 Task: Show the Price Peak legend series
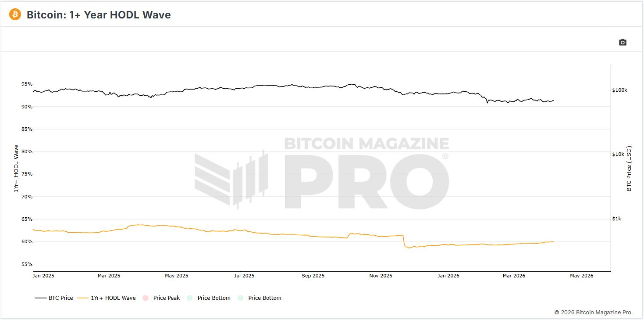coord(167,298)
